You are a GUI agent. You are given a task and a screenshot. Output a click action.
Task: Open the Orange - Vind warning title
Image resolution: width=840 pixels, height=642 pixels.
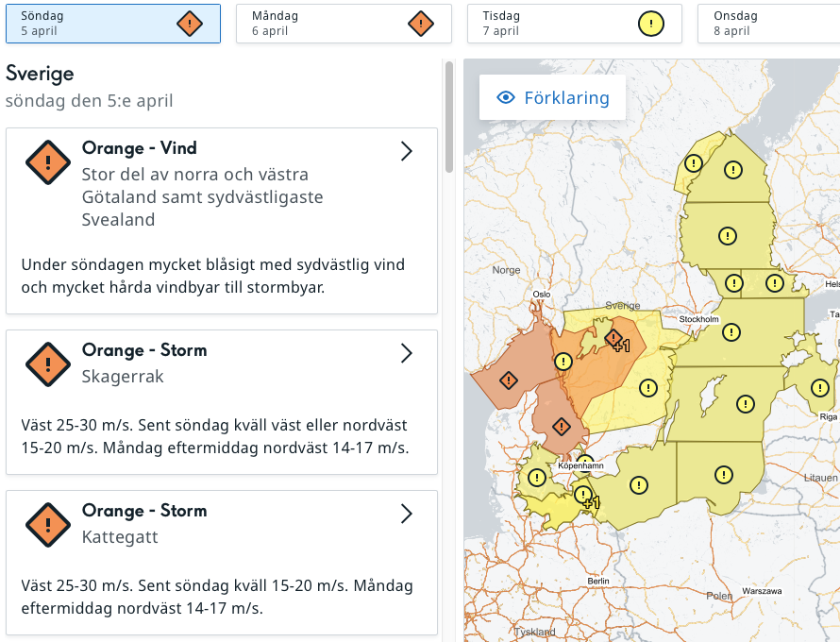pos(140,148)
